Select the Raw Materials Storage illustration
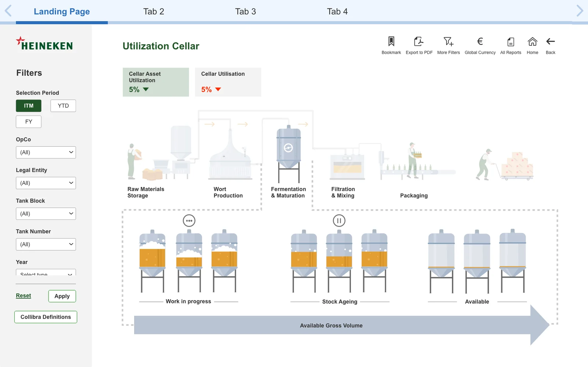588x367 pixels. [x=159, y=153]
